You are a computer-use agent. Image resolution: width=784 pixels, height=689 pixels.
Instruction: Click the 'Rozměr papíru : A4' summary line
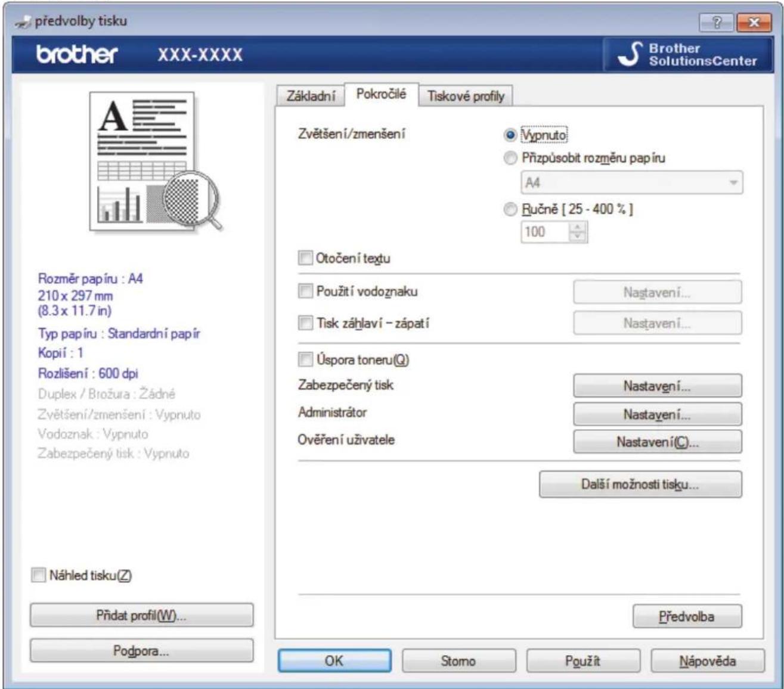(90, 278)
